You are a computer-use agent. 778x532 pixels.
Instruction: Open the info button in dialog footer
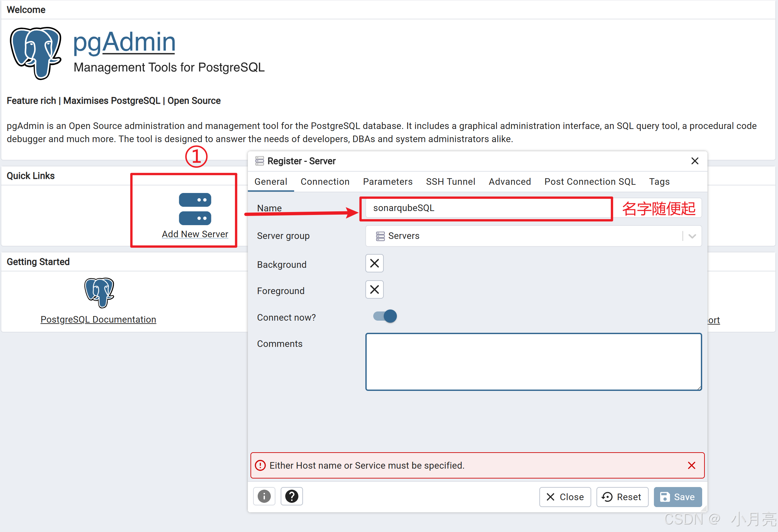(x=264, y=496)
